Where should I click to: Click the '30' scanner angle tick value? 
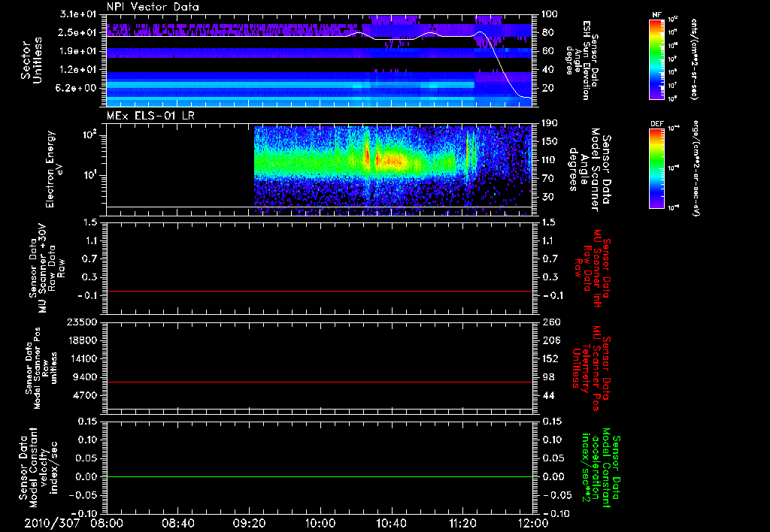pos(547,198)
